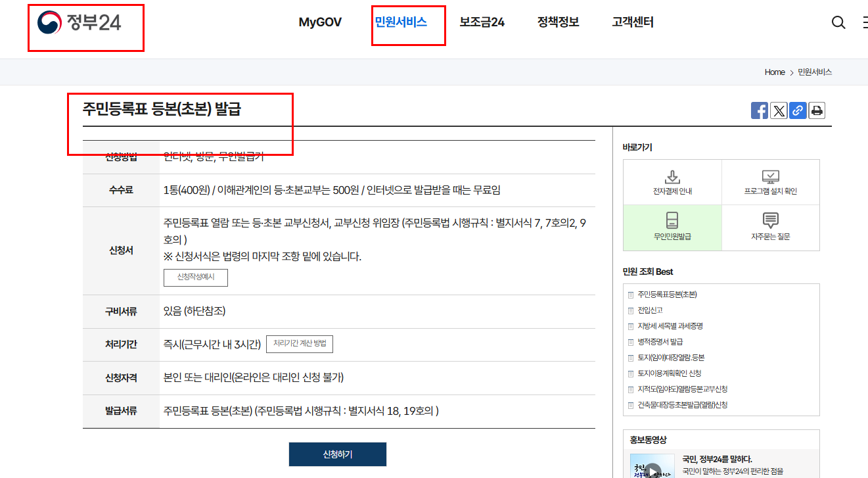Open the 고객센터 menu
868x478 pixels.
(x=631, y=22)
